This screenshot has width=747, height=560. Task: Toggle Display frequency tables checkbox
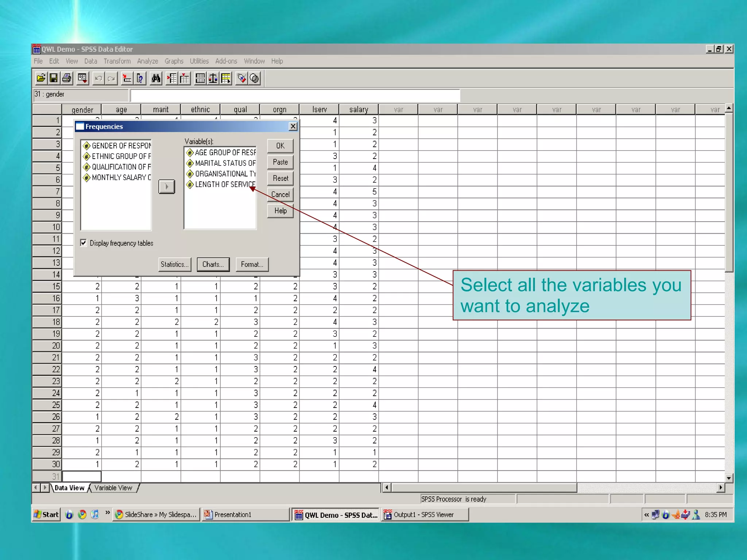pyautogui.click(x=84, y=243)
